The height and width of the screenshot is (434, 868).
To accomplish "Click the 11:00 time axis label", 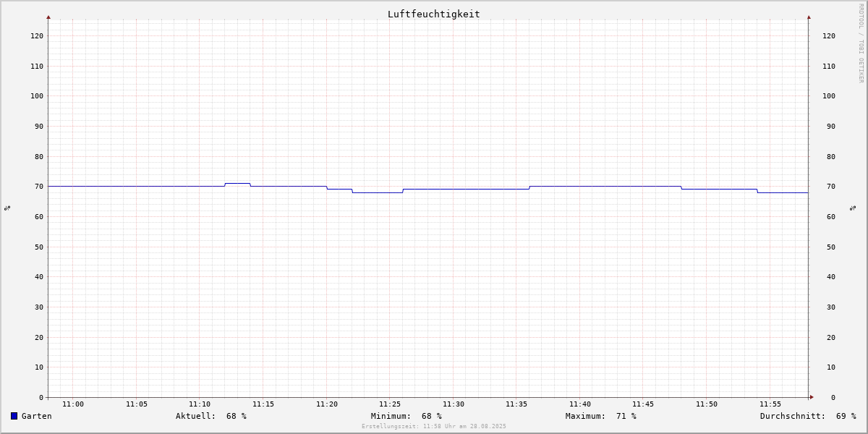I will pos(73,404).
